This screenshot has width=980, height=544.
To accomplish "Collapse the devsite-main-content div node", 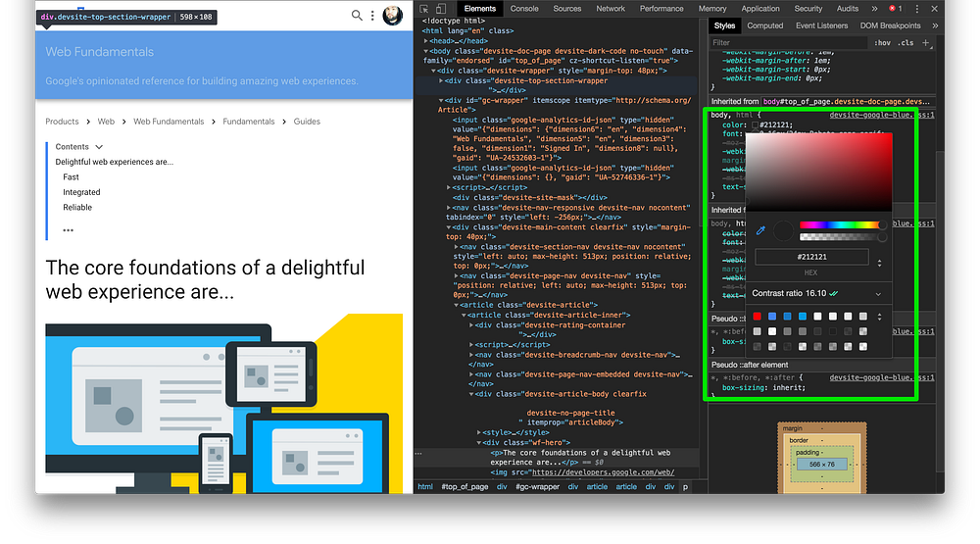I will [x=448, y=227].
